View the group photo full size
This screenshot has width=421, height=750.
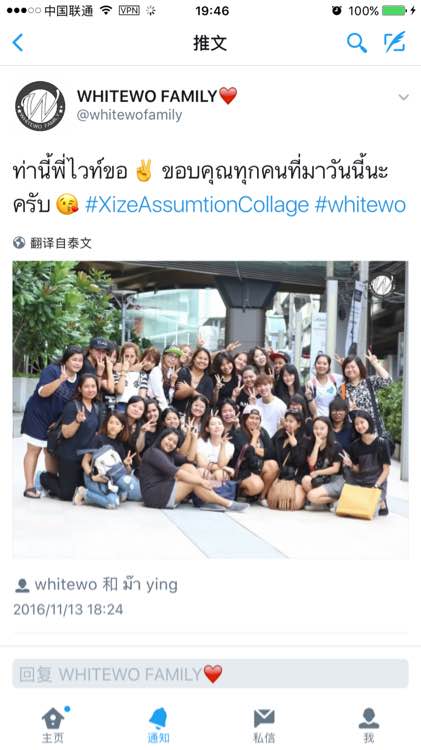coord(210,409)
